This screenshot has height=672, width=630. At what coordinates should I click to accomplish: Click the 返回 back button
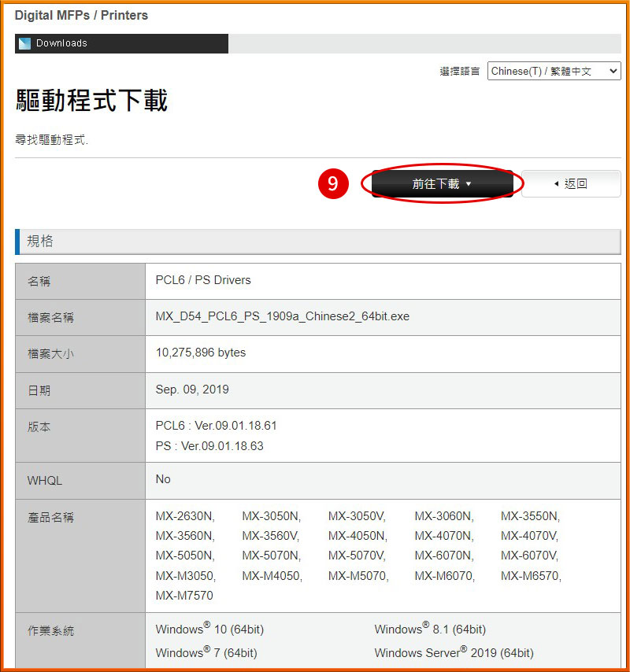tap(571, 183)
